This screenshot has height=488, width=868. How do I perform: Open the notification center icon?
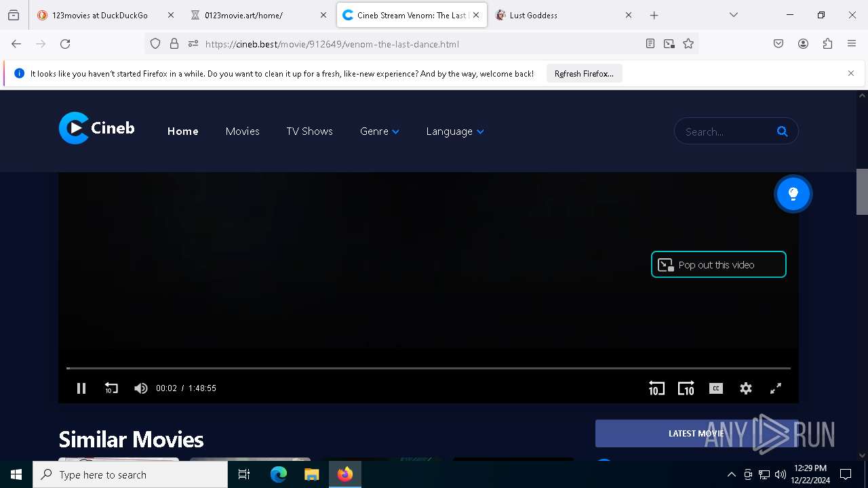(846, 474)
